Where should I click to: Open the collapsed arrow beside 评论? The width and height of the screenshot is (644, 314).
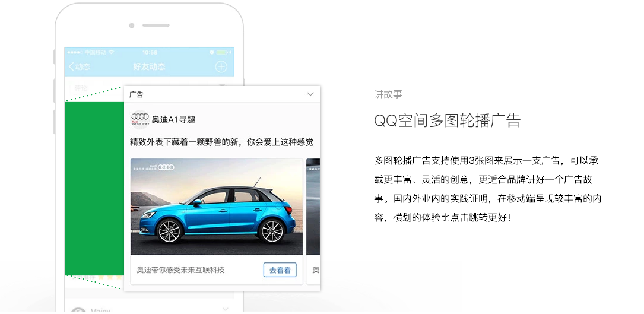point(223,85)
